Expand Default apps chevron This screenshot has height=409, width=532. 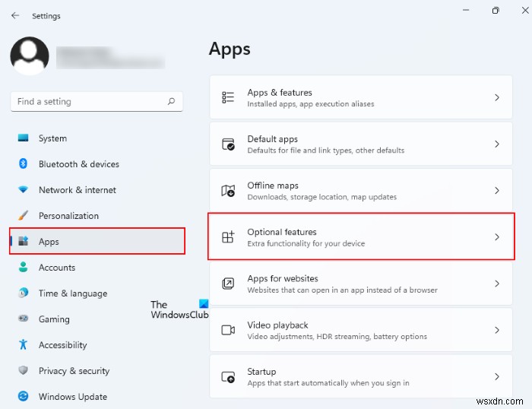(497, 144)
